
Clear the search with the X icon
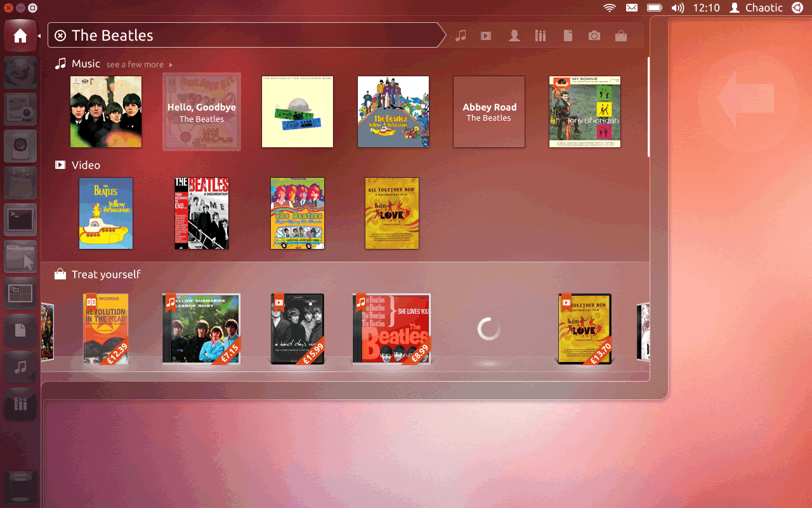click(x=60, y=36)
